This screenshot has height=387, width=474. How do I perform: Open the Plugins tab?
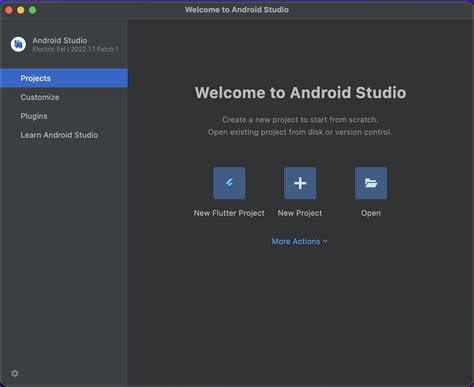64,116
